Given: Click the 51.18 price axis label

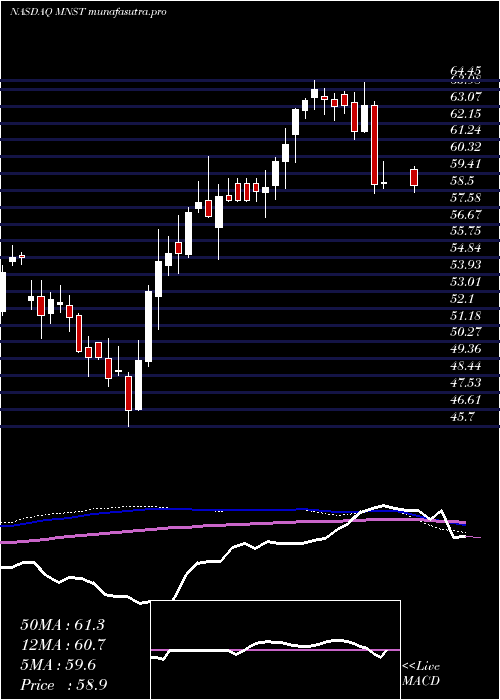Looking at the screenshot, I should click(466, 315).
